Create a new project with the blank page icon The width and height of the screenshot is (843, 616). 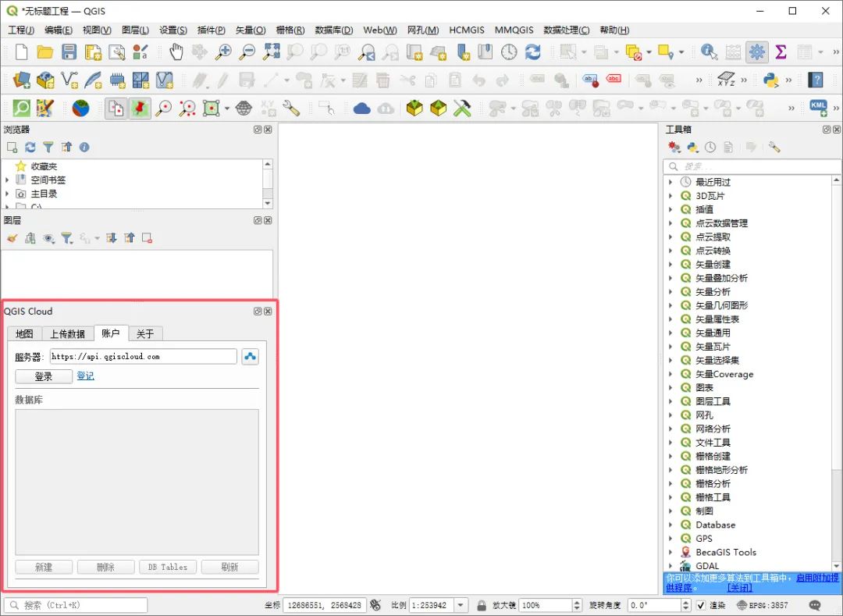pos(22,52)
